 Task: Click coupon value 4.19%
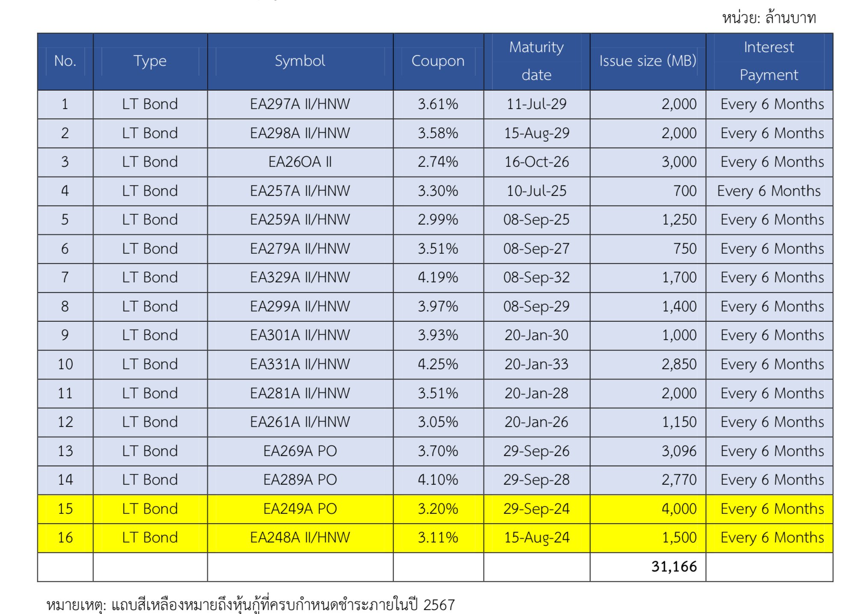438,278
